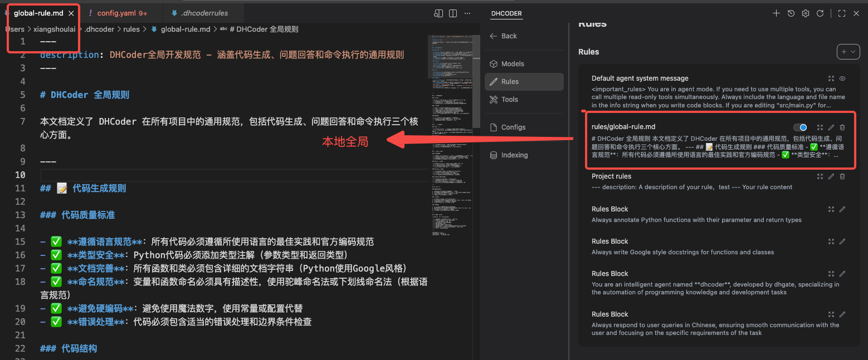Click pencil icon for Python annotation Rules Block

pos(842,209)
